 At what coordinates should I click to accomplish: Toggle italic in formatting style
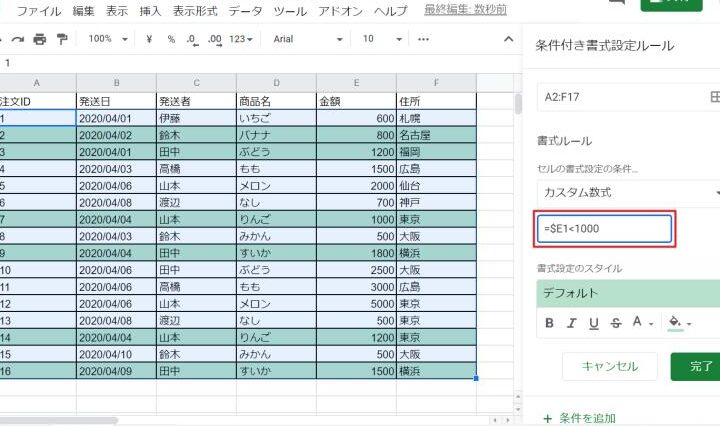572,323
